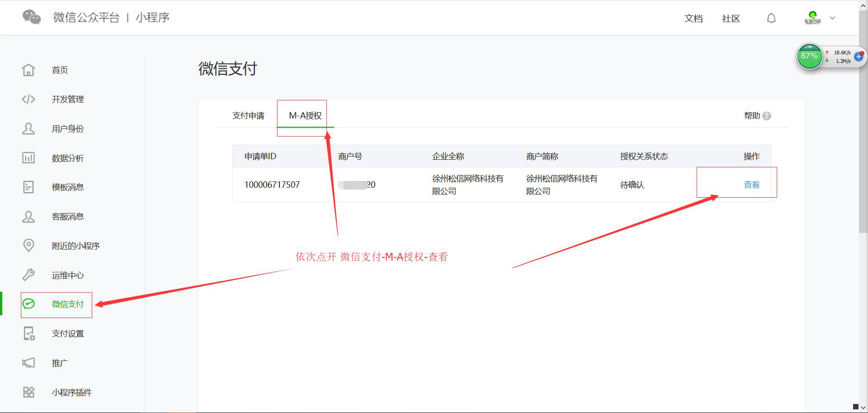Click the WeChat logo icon in header
The image size is (868, 413).
click(32, 17)
